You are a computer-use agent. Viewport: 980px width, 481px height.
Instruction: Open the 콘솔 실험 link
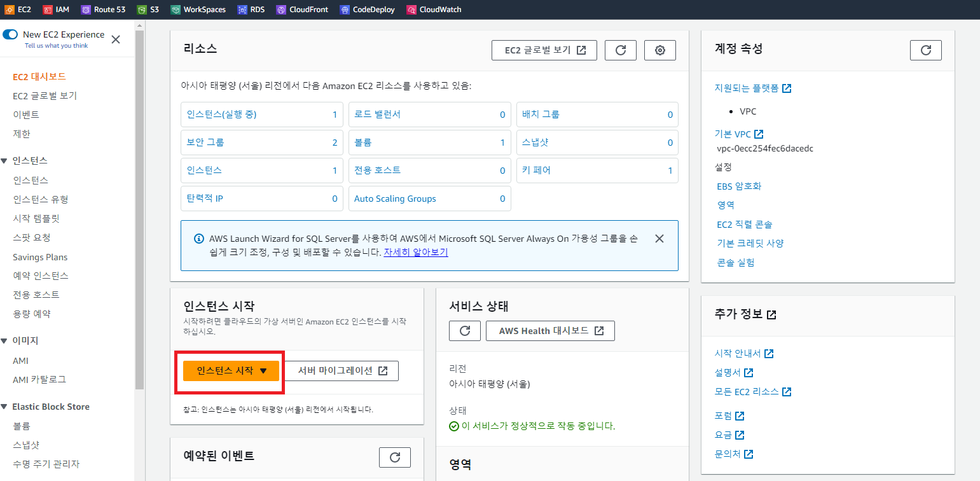point(736,262)
